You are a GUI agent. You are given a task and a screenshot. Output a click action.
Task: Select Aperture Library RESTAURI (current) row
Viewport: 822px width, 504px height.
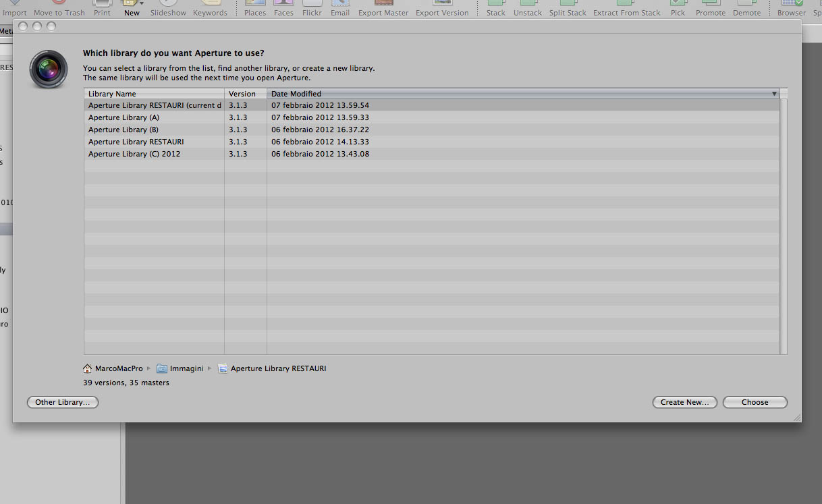click(432, 105)
